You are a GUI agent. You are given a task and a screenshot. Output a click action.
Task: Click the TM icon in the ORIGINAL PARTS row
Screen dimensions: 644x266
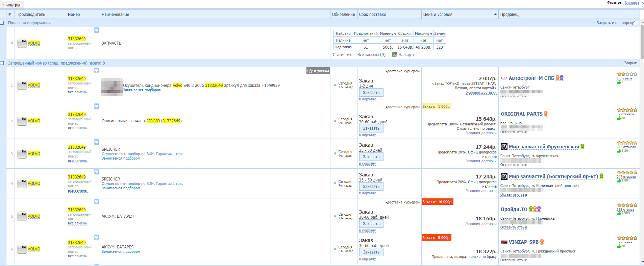click(22, 121)
